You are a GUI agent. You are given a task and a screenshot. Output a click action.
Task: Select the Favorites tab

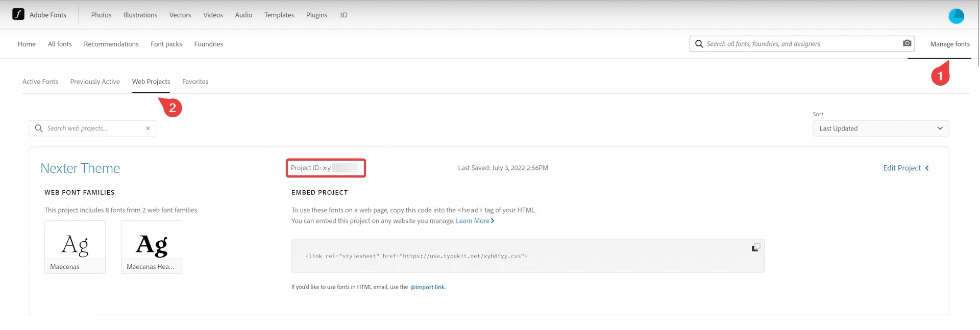[195, 82]
